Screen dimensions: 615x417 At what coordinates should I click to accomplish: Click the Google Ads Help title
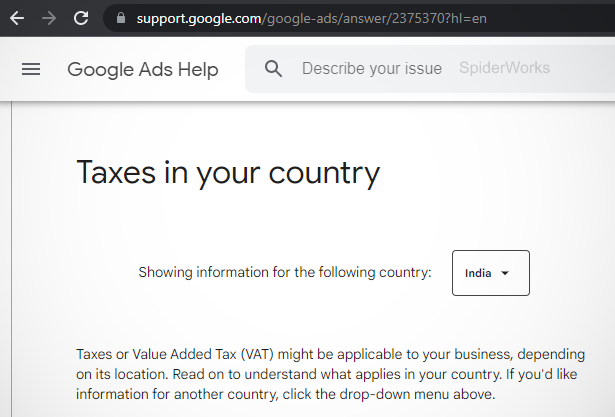[143, 70]
